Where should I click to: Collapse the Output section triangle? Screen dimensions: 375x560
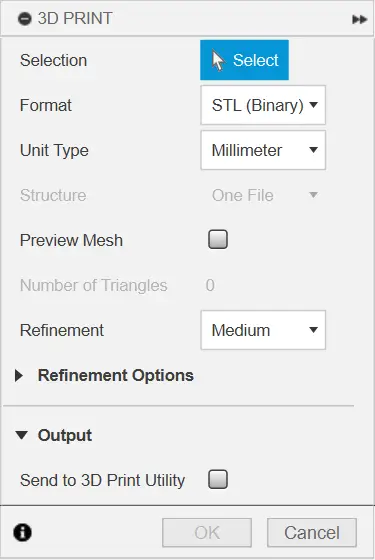pyautogui.click(x=21, y=435)
